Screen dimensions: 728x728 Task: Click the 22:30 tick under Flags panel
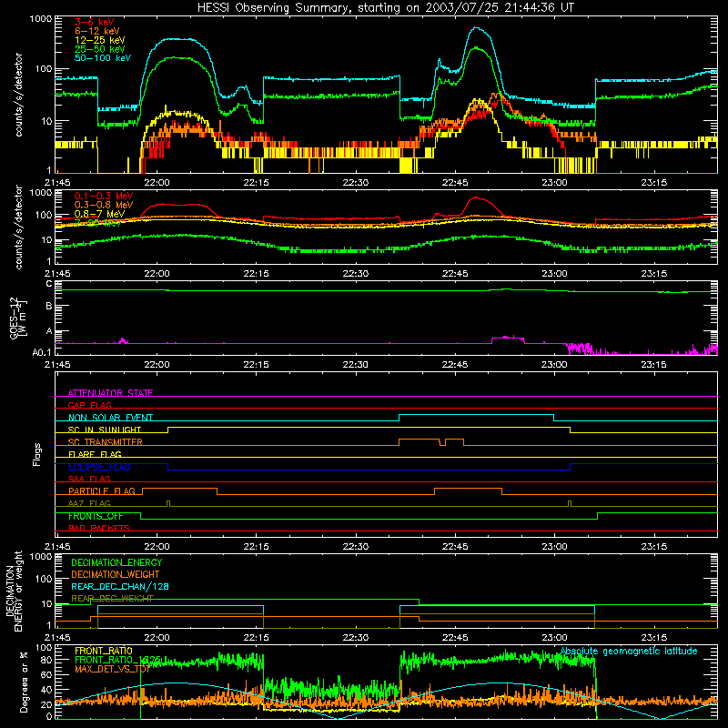tap(356, 547)
